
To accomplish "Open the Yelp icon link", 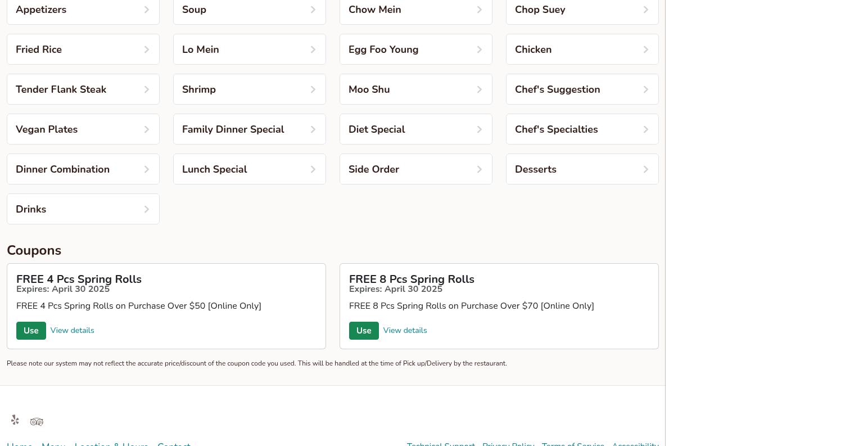I will pyautogui.click(x=15, y=420).
